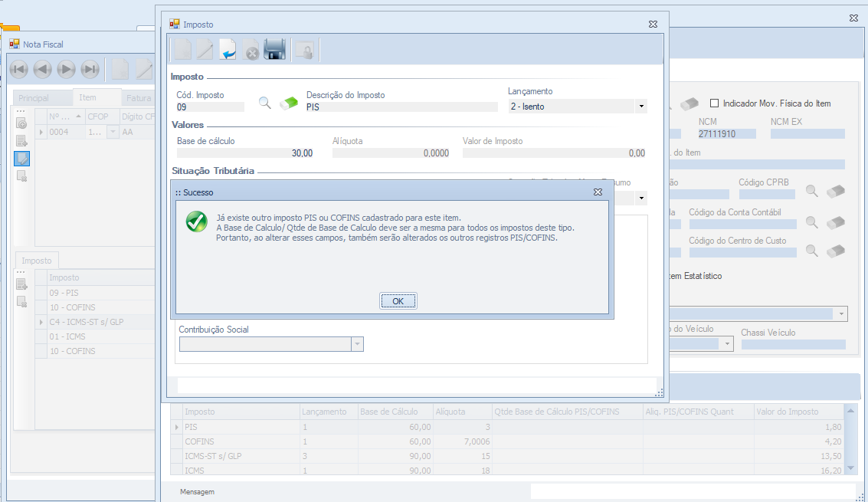Expand the Contribuição Social combo box
This screenshot has height=502, width=868.
[x=356, y=345]
